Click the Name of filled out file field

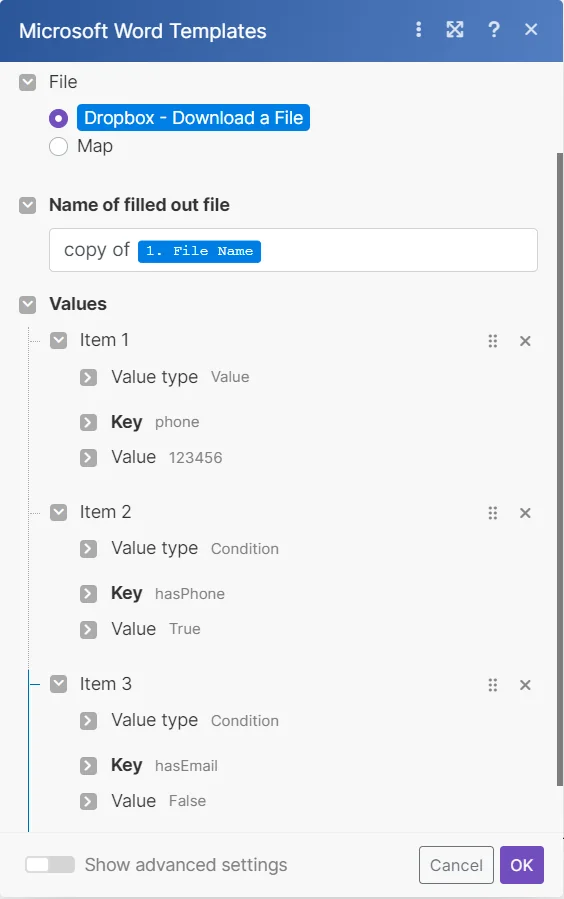coord(293,250)
